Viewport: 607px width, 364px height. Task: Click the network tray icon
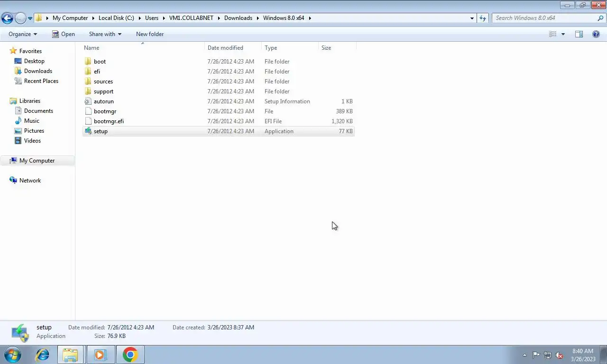(548, 355)
